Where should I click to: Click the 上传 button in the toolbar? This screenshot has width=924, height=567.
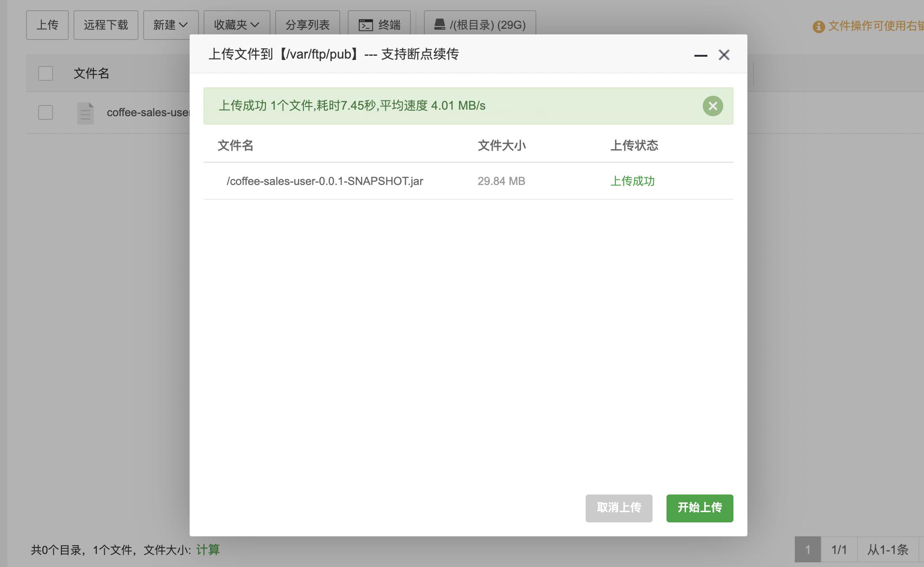(x=47, y=25)
